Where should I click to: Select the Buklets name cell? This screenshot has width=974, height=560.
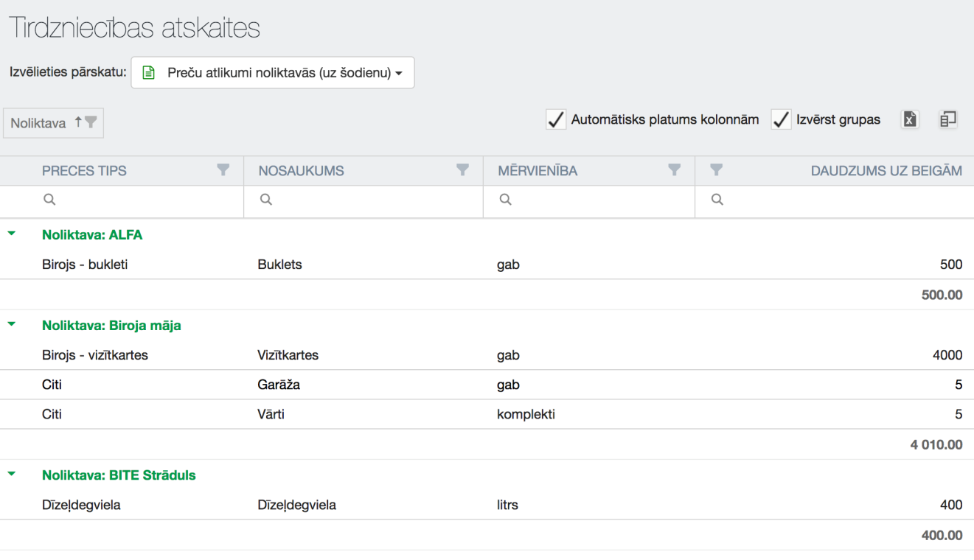[x=279, y=265]
